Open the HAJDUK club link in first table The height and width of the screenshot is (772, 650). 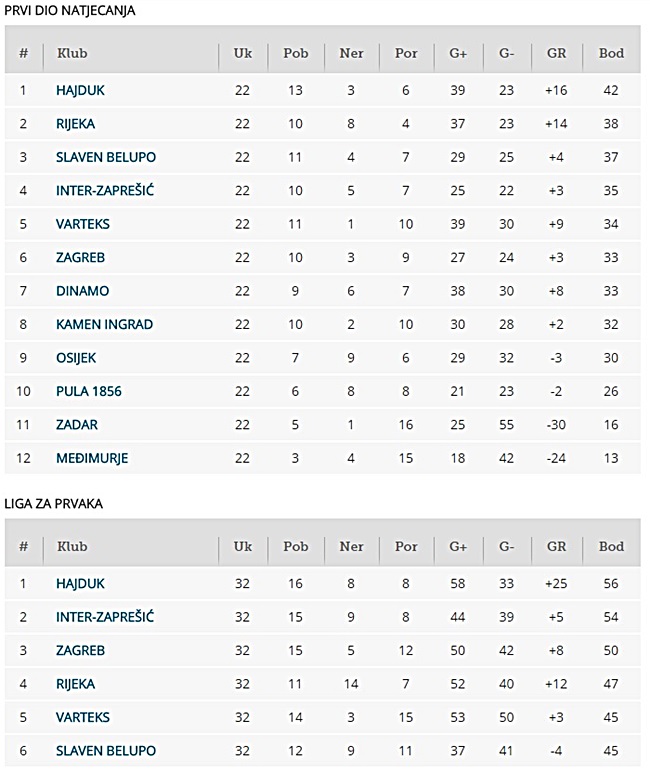(80, 91)
